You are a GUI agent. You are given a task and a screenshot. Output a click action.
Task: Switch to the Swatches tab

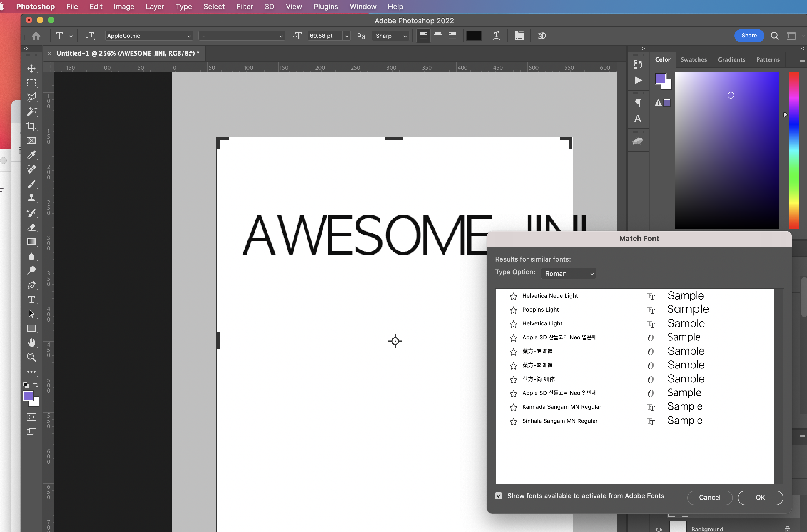694,60
